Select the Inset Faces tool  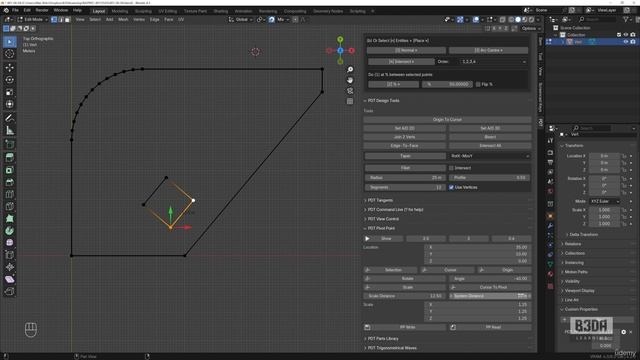9,170
